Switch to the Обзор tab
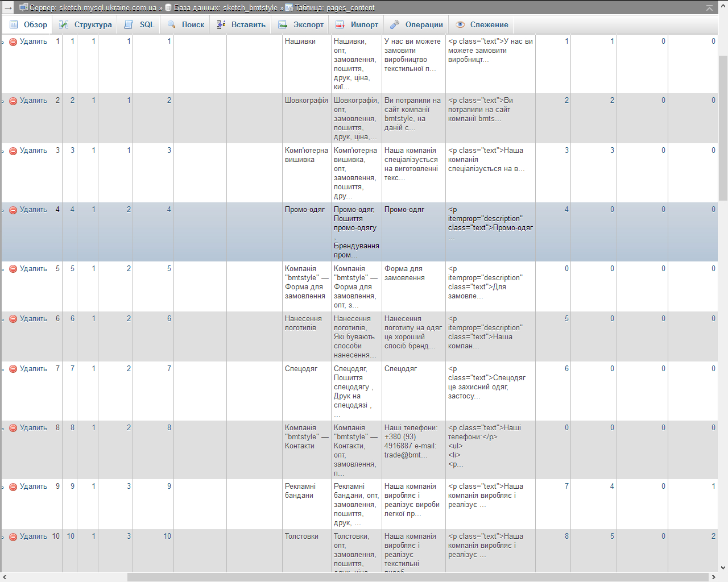The image size is (728, 582). 28,25
